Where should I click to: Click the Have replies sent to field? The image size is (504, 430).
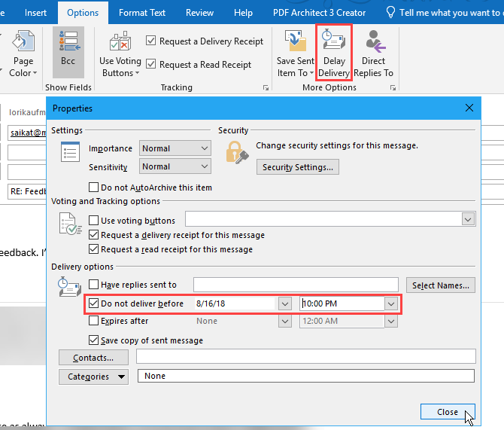(296, 285)
